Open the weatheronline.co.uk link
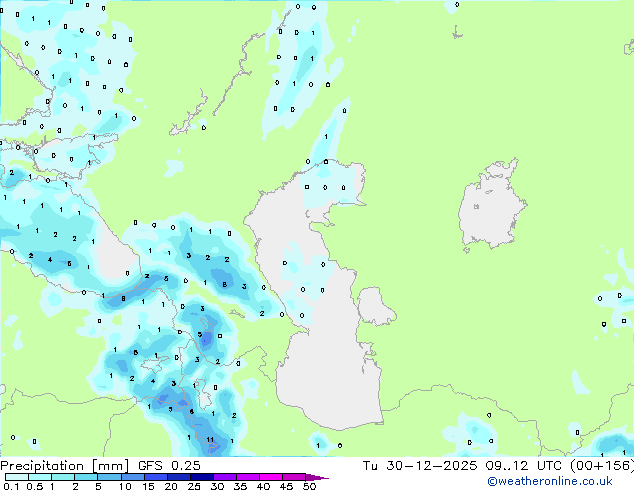Screen dimensions: 634x490 [550, 481]
